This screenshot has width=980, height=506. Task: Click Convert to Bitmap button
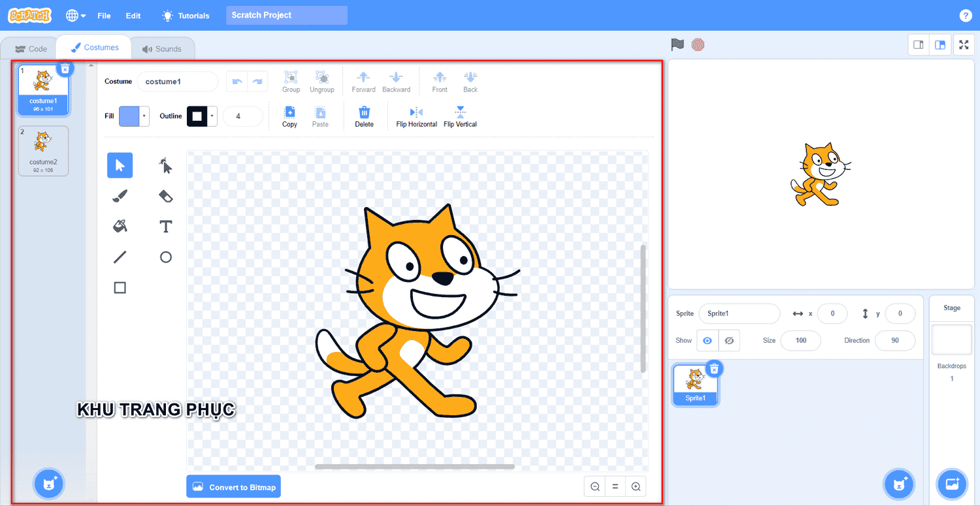[x=233, y=487]
